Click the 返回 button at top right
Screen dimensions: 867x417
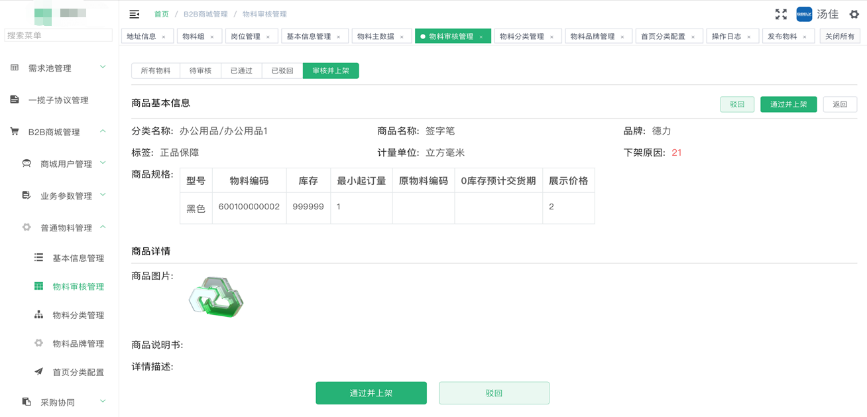pyautogui.click(x=838, y=104)
